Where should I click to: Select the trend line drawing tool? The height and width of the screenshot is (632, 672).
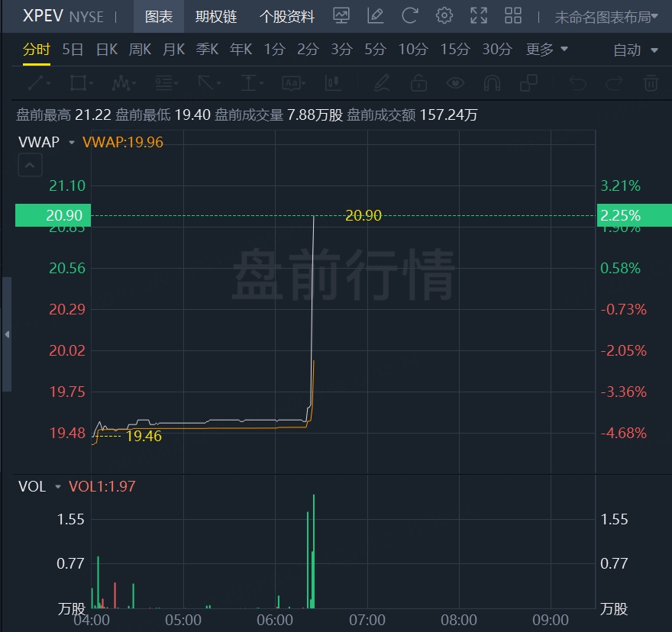click(x=39, y=82)
